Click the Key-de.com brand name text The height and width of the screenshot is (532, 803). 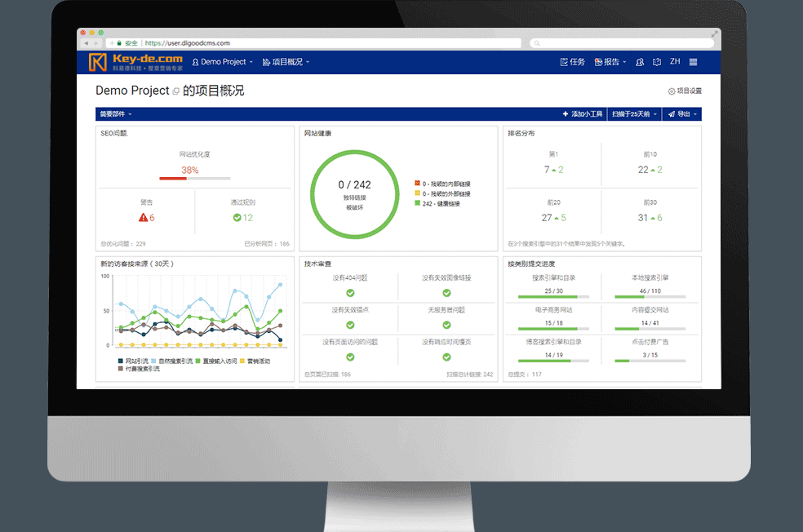click(148, 59)
